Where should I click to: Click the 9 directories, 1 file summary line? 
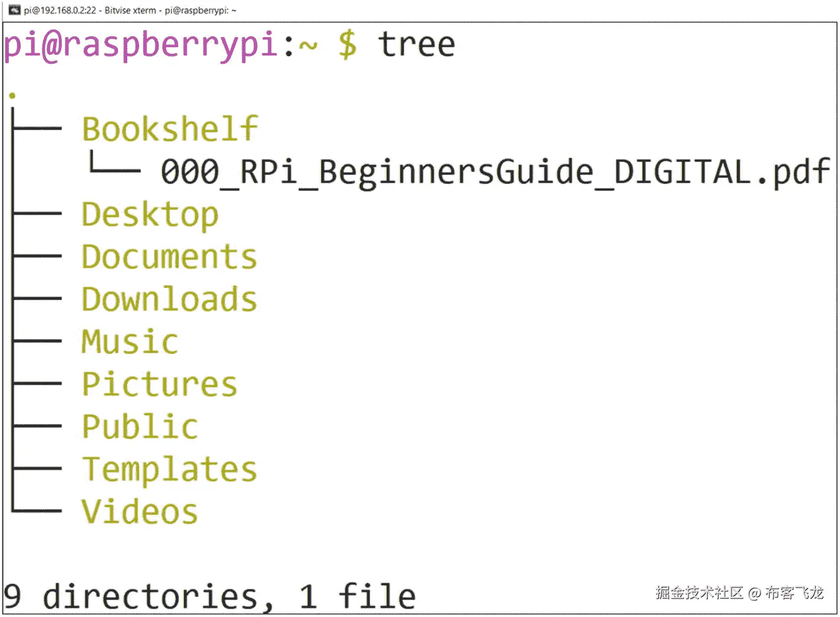tap(208, 594)
